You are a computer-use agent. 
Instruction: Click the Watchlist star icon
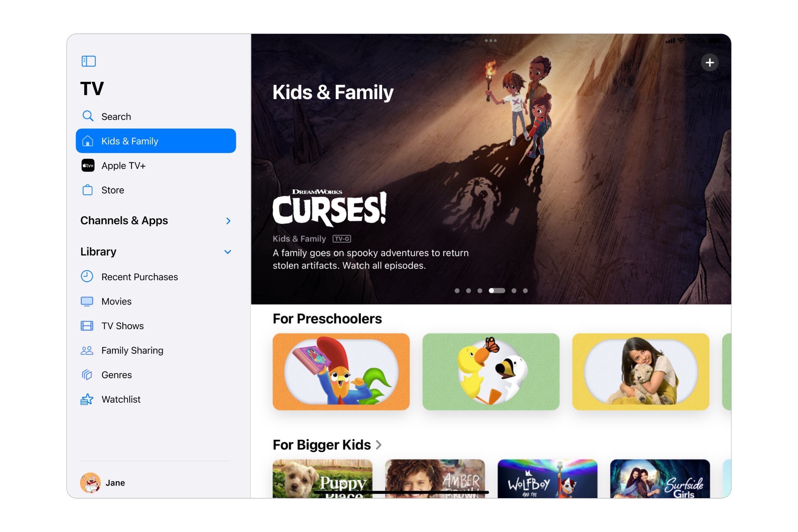point(87,399)
